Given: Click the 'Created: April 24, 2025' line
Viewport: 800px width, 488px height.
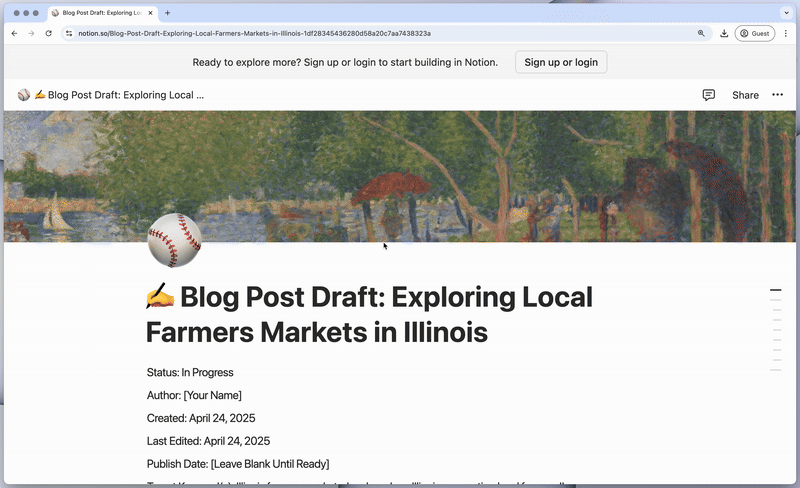Looking at the screenshot, I should click(201, 419).
